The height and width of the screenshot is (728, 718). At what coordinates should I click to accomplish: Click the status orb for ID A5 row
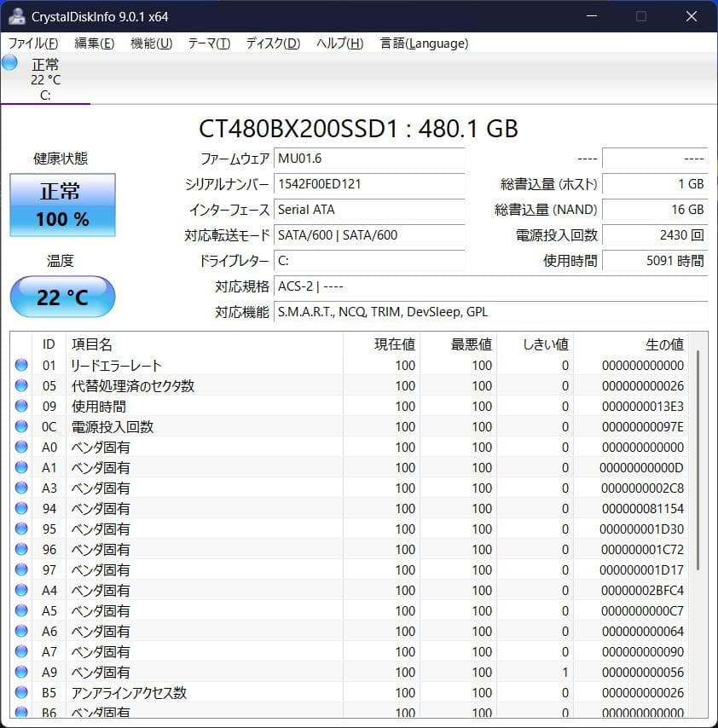(21, 610)
